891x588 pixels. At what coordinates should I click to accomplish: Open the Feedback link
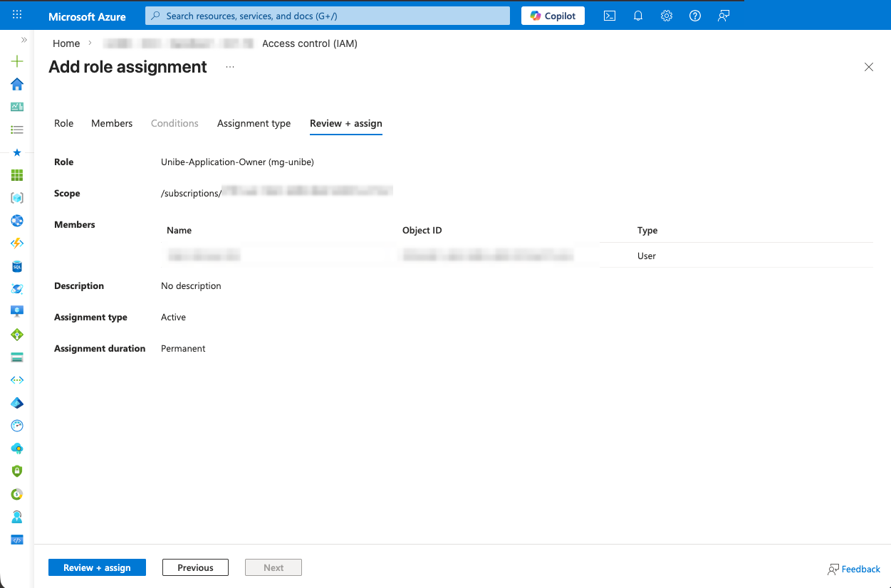click(x=854, y=569)
